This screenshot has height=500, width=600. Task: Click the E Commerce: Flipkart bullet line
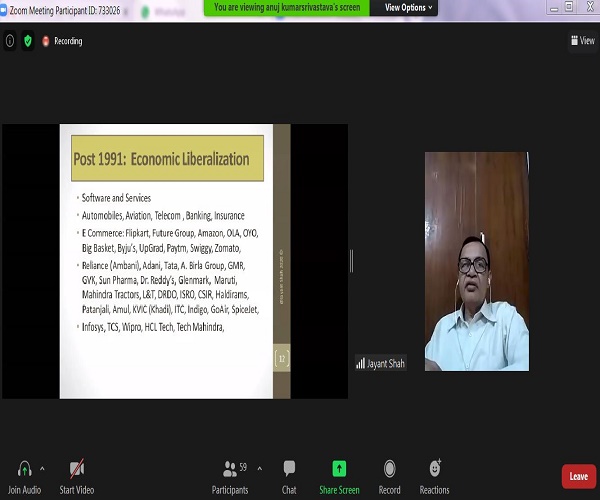(170, 233)
